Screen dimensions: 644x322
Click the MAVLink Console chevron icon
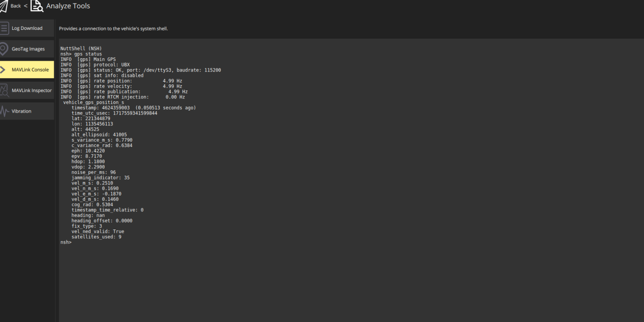pos(3,70)
